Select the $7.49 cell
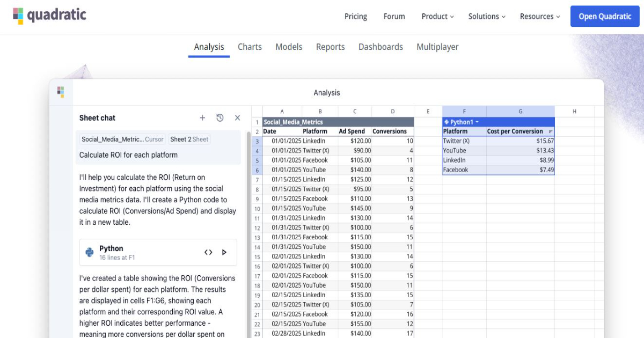 [x=521, y=170]
